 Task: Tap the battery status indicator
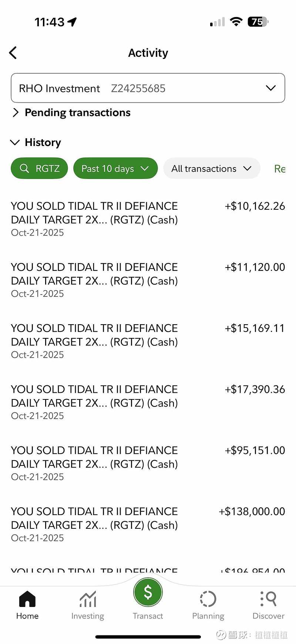pyautogui.click(x=258, y=22)
